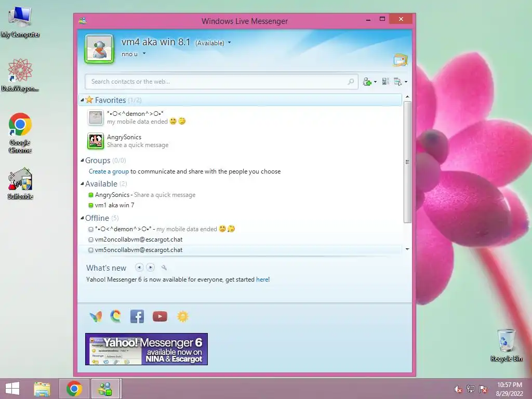The width and height of the screenshot is (532, 399).
Task: Click the Search contacts or the web field
Action: tap(221, 82)
